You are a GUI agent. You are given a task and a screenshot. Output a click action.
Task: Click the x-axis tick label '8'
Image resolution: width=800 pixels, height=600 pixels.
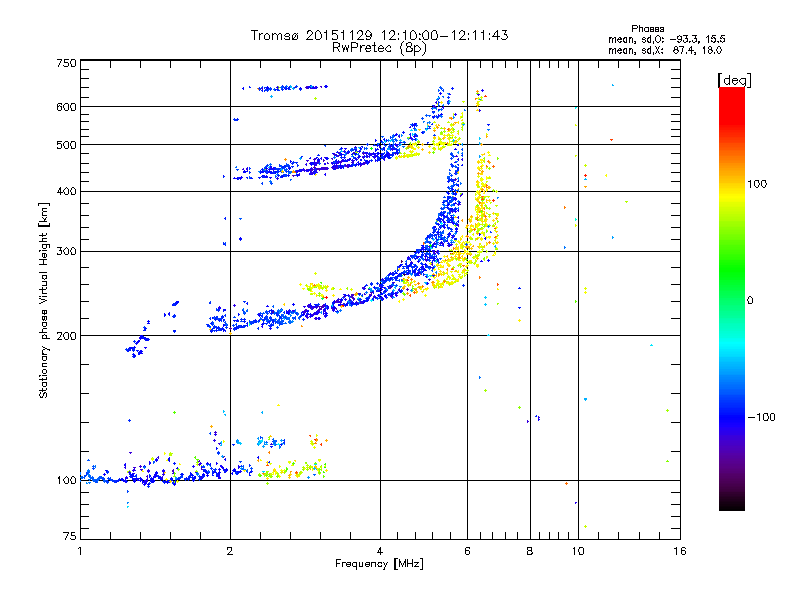pos(530,551)
